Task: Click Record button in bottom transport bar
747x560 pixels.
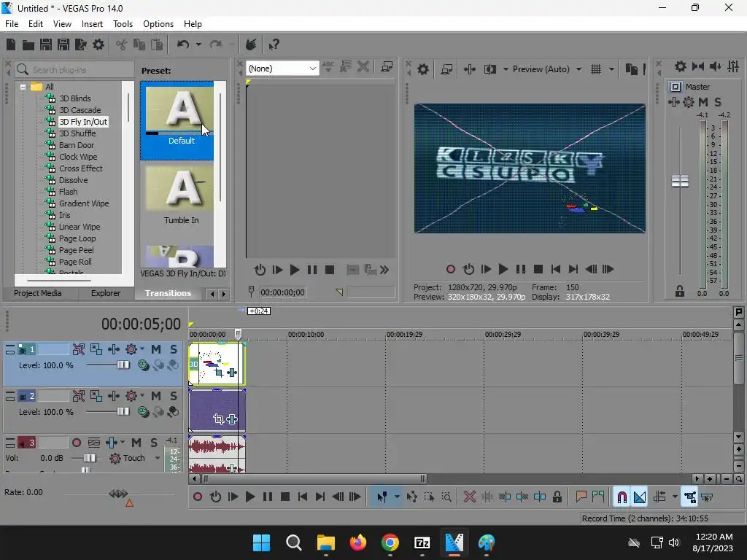Action: pos(197,497)
